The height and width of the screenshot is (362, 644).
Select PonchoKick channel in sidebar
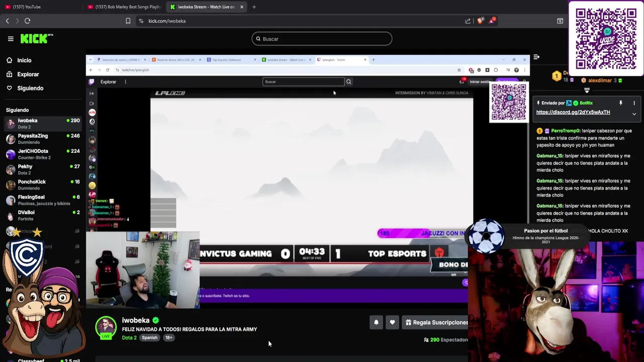43,185
